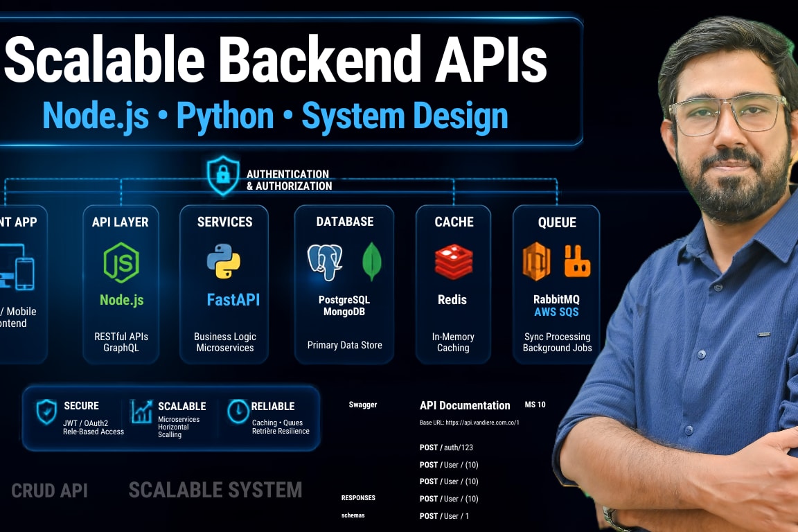Click "Microservices Horizontal Scalling" text
Viewport: 798px width, 532px height.
pos(179,427)
